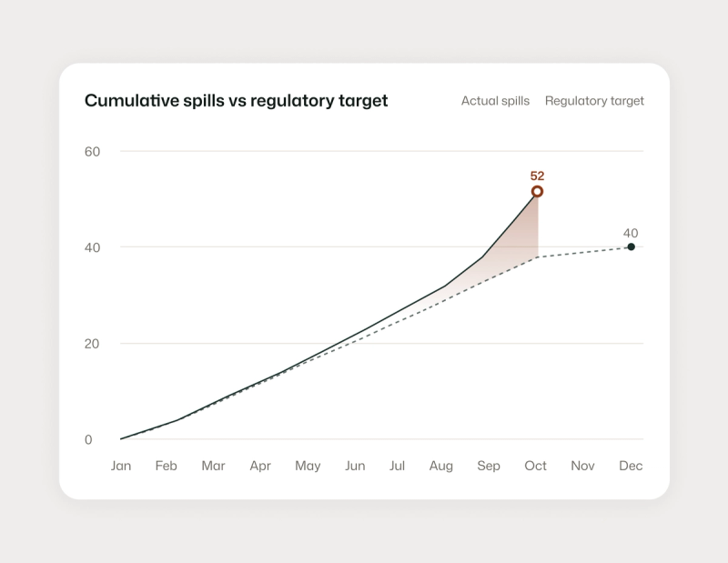
Task: Click the 60 y-axis value label
Action: [x=92, y=152]
